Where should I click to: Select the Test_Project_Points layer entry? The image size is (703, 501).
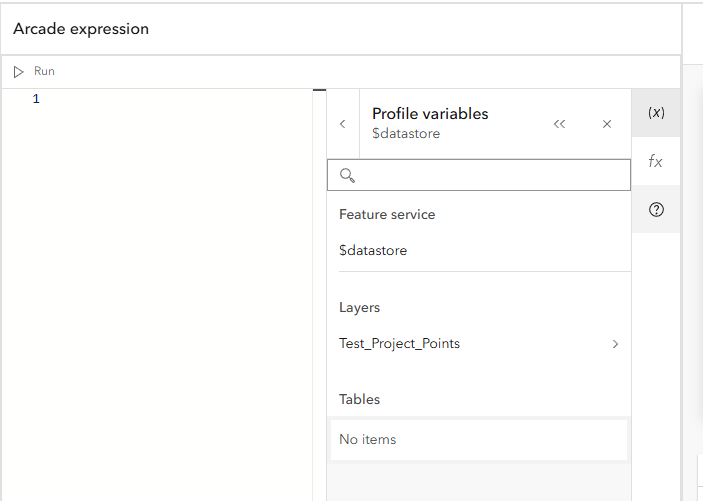[x=399, y=344]
